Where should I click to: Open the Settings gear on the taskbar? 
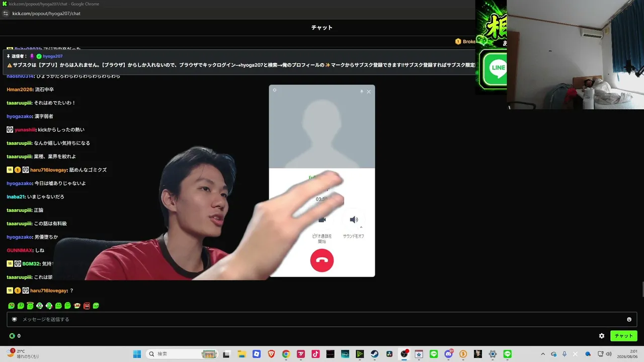(493, 354)
